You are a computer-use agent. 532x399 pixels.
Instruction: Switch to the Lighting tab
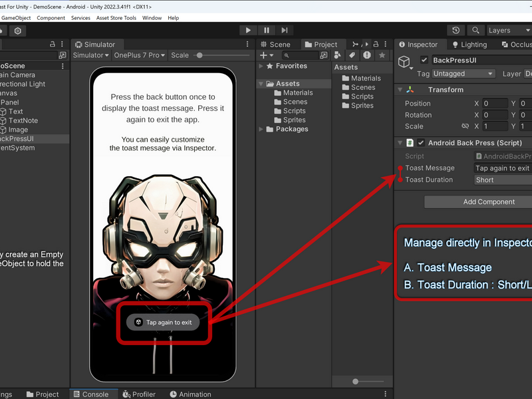[x=470, y=45]
